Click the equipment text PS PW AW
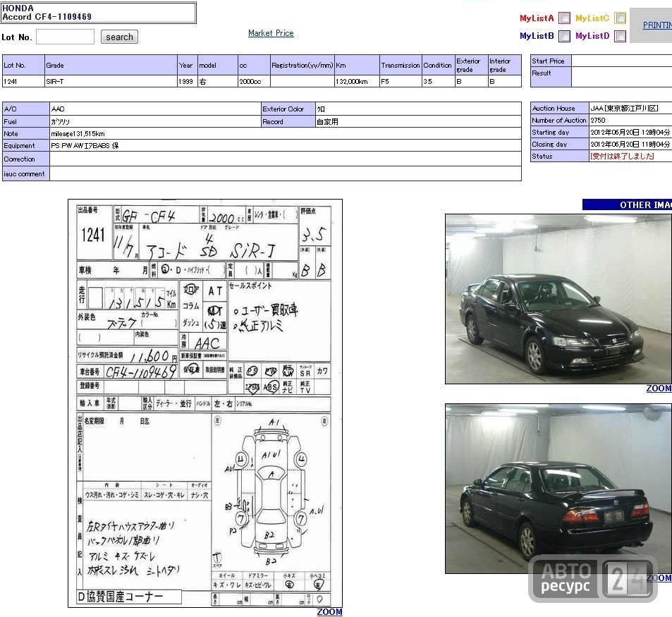Screen dimensions: 672x617 (x=85, y=146)
